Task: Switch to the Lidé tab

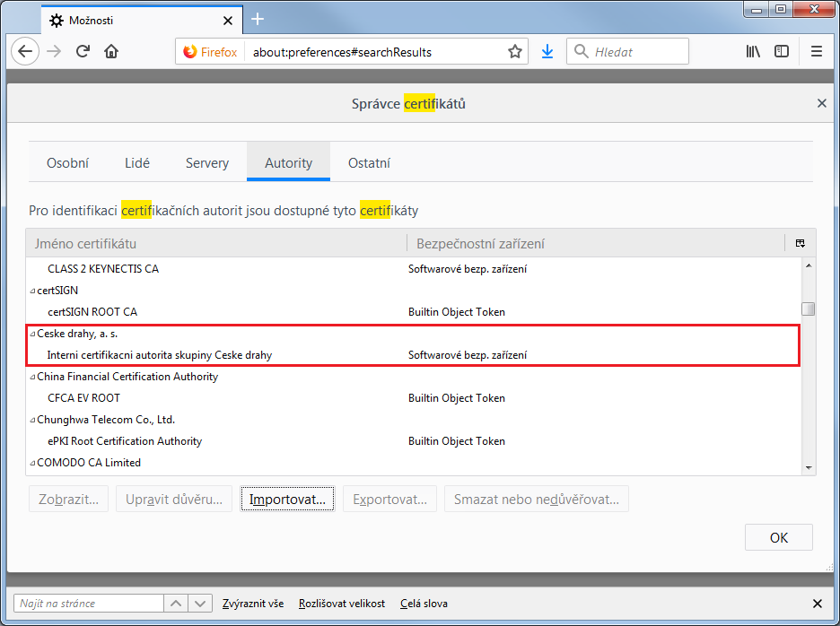Action: coord(137,163)
